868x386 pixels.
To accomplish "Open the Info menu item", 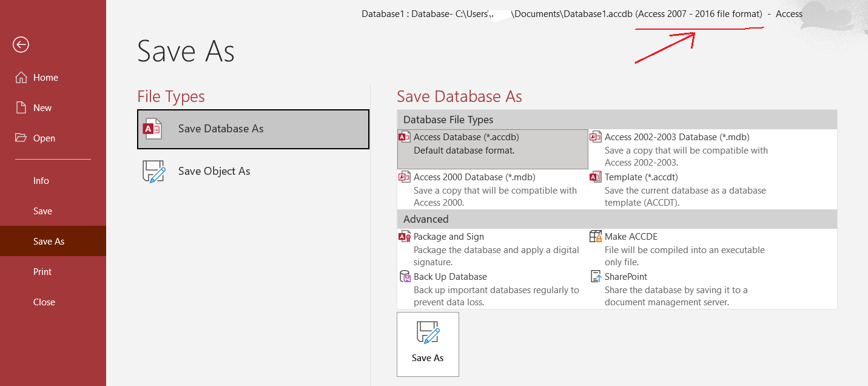I will tap(41, 181).
